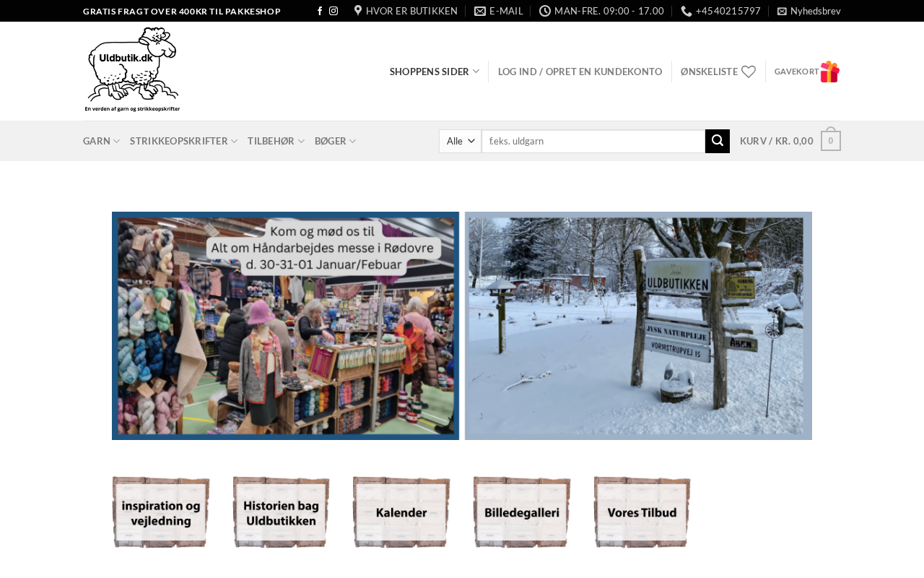Expand the Tilbehør menu
This screenshot has height=578, width=924.
coord(276,141)
